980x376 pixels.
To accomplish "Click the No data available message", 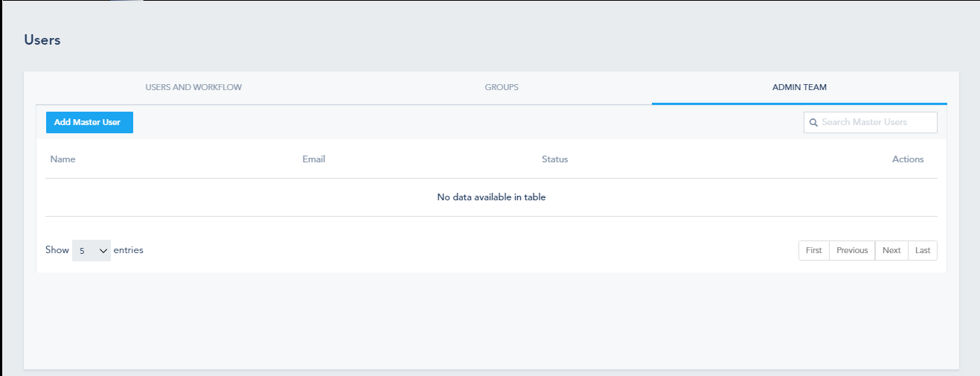I will click(x=491, y=197).
